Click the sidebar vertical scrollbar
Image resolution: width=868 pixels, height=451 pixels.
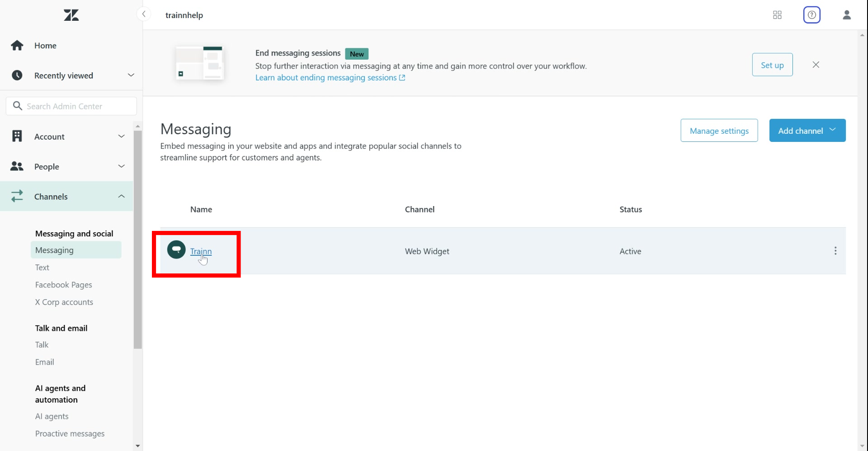pos(138,240)
